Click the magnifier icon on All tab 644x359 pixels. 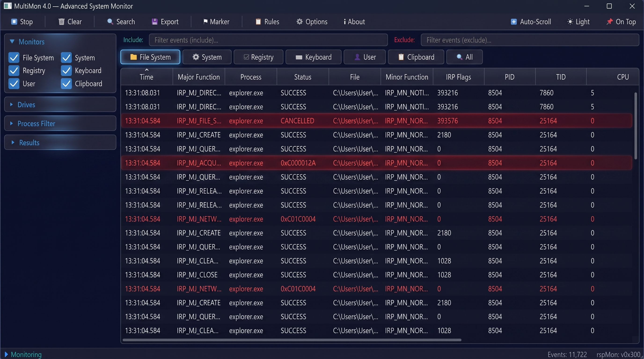click(460, 57)
